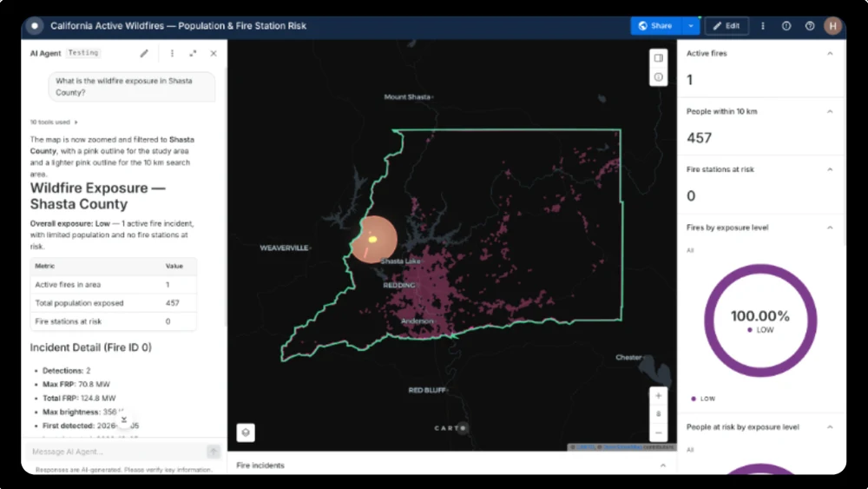This screenshot has height=489, width=868.
Task: Click the 'Total FRP: 124.8 MW' bullet
Action: pyautogui.click(x=79, y=398)
